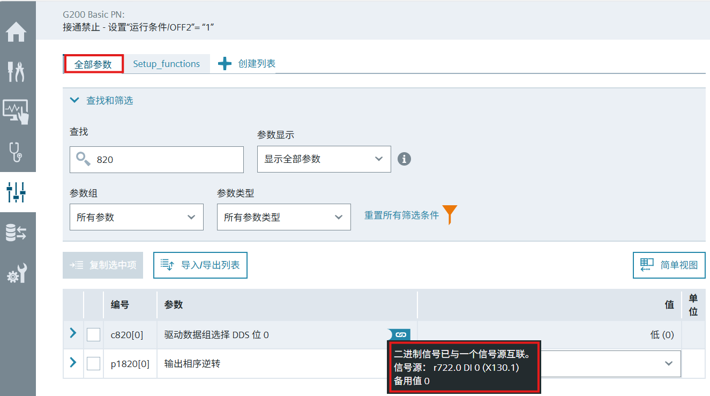This screenshot has height=396, width=710.
Task: Click the 重置所有筛选条件 link
Action: click(402, 215)
